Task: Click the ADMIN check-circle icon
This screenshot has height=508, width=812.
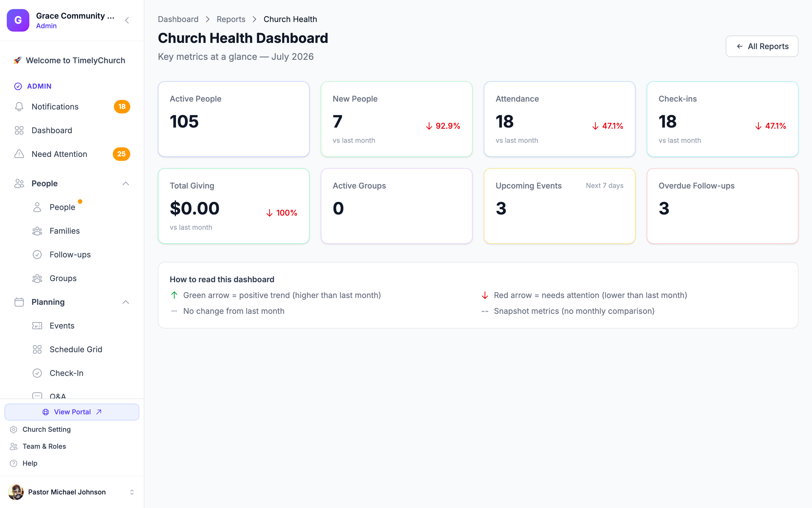Action: click(x=18, y=86)
